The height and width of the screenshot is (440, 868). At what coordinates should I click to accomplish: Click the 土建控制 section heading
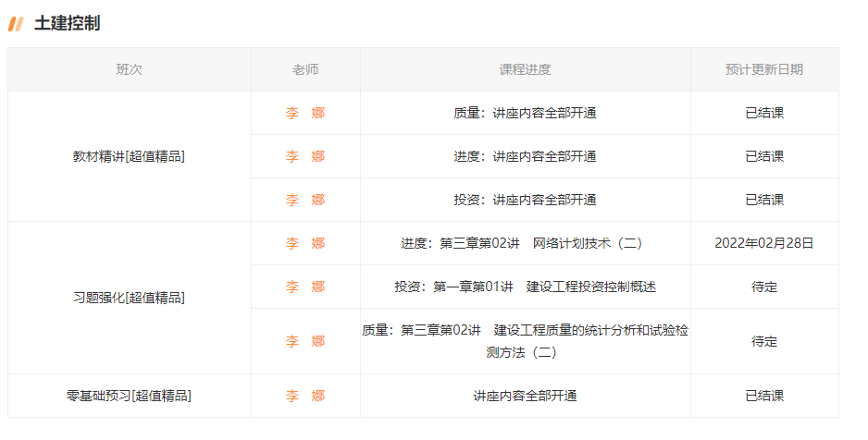coord(67,24)
